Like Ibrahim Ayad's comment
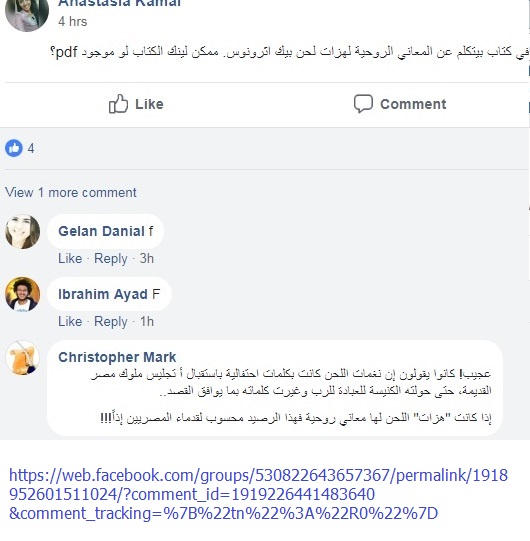The width and height of the screenshot is (530, 541). 70,321
